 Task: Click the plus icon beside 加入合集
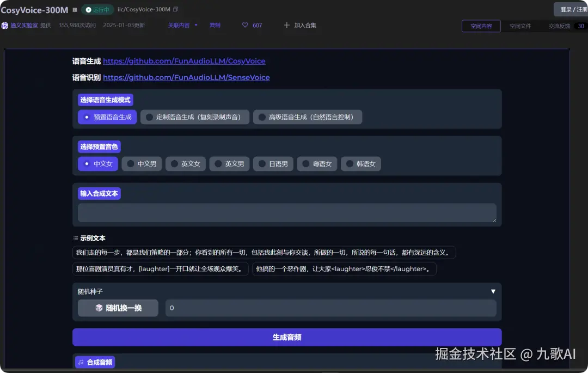pos(286,25)
